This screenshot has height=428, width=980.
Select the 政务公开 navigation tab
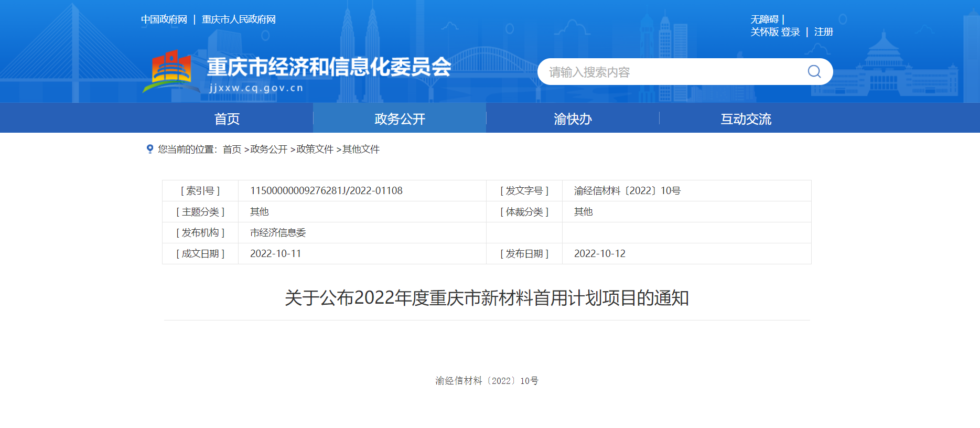(x=400, y=119)
